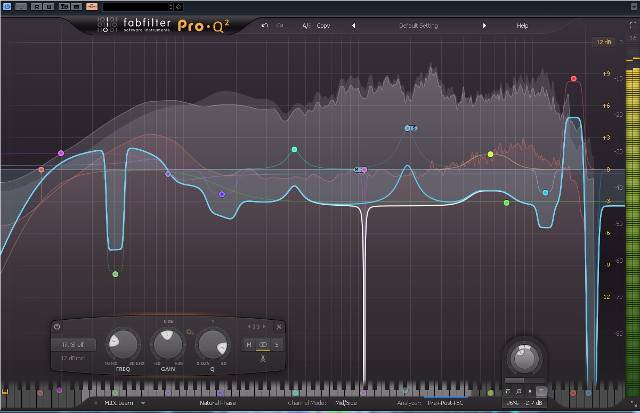Open the Help menu
This screenshot has width=640, height=413.
tap(522, 23)
